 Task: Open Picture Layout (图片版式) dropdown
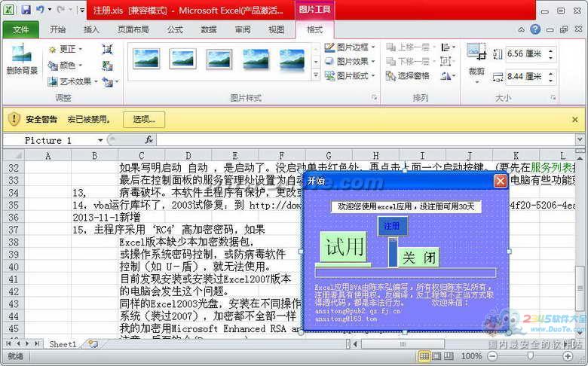[350, 75]
